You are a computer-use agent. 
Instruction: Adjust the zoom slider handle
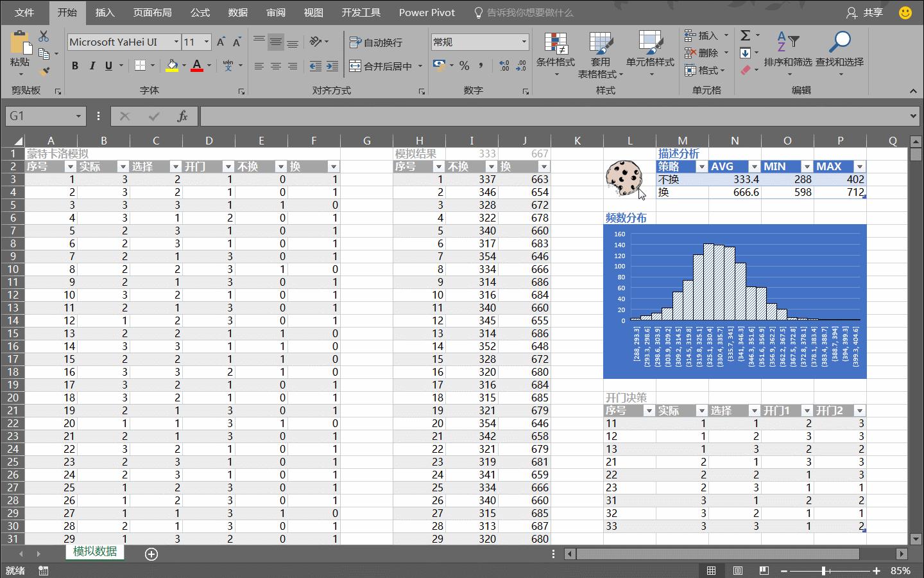coord(824,570)
